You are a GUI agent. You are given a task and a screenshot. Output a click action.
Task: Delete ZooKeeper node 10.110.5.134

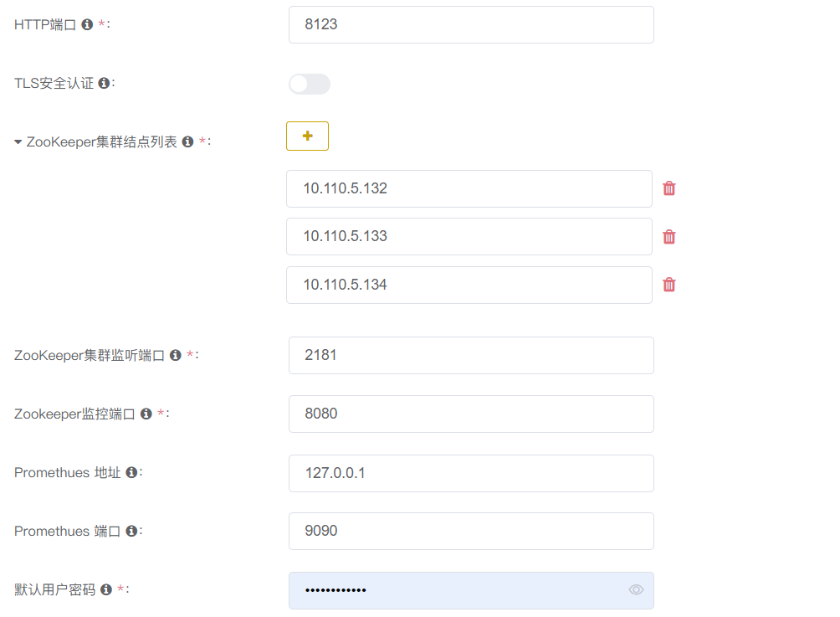tap(669, 285)
